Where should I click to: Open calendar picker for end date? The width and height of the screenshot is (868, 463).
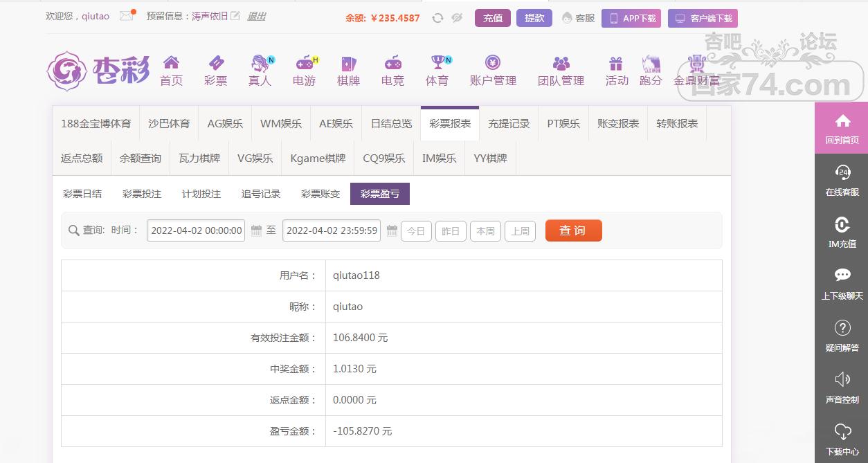(392, 230)
